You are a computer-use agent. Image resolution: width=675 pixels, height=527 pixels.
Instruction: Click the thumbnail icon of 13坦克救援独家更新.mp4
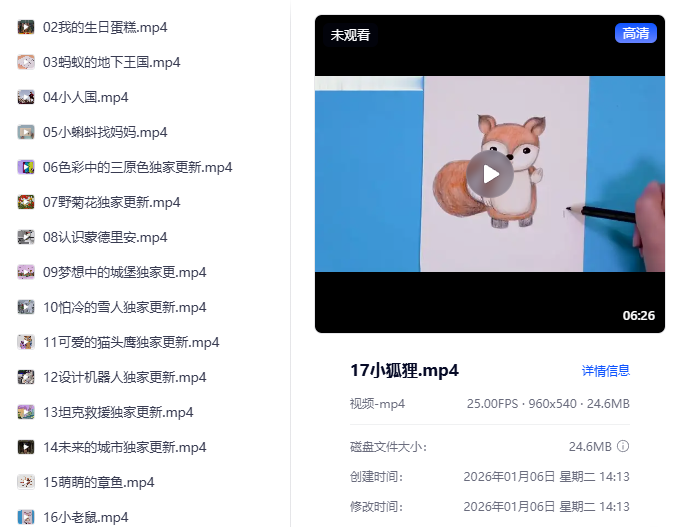(x=26, y=412)
